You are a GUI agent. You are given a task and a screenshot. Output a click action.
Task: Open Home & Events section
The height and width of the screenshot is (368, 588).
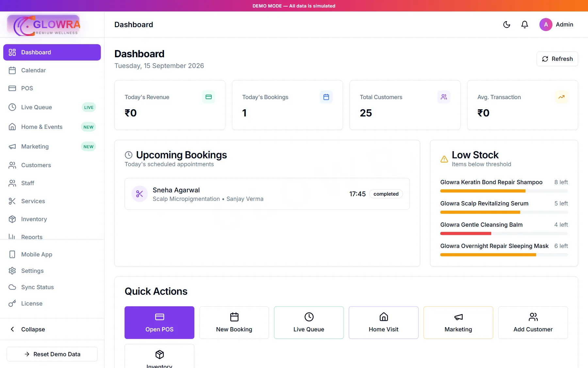pos(52,127)
